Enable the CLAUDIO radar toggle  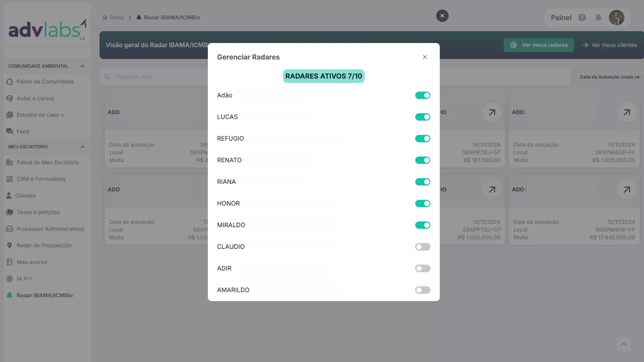tap(422, 247)
